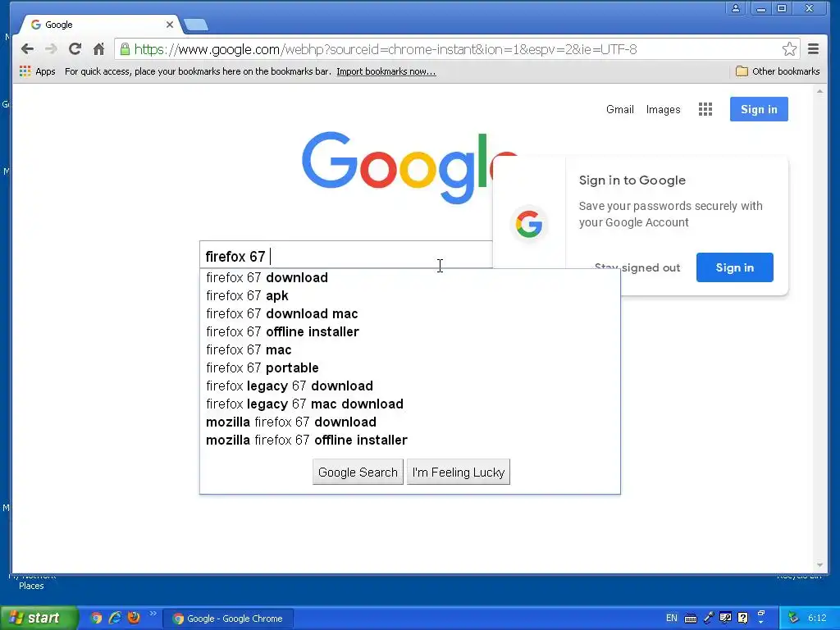Viewport: 840px width, 630px height.
Task: Open the Apps shortcut in bookmarks bar
Action: [x=38, y=71]
